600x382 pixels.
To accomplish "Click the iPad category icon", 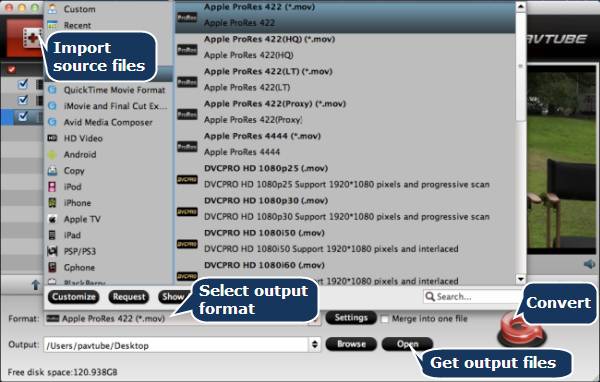I will tap(52, 235).
